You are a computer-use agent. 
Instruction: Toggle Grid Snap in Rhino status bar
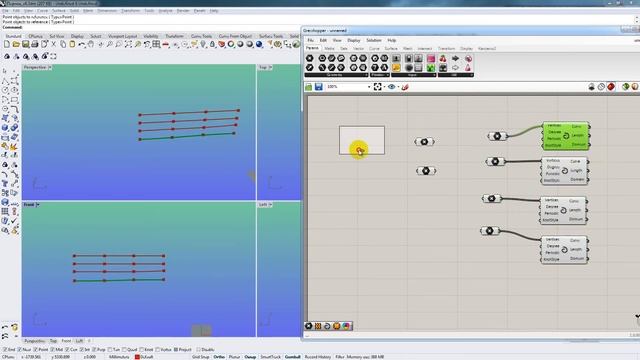coord(200,357)
